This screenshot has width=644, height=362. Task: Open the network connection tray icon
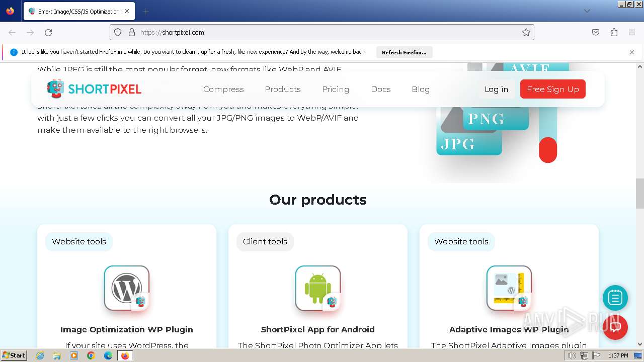pos(584,355)
